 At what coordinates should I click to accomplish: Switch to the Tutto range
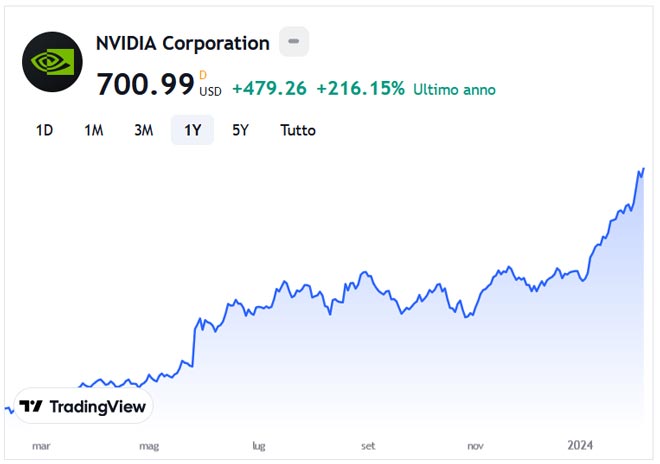tap(297, 130)
